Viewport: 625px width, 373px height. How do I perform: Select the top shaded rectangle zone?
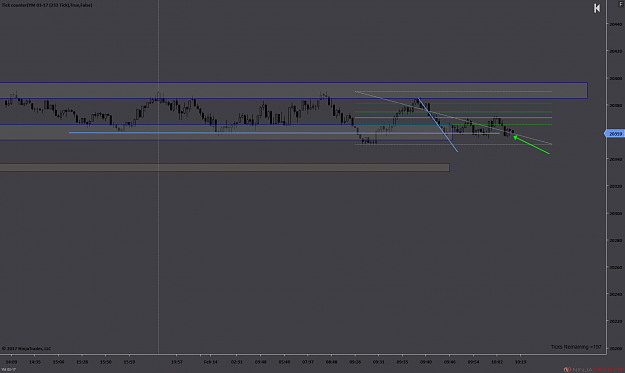click(294, 90)
